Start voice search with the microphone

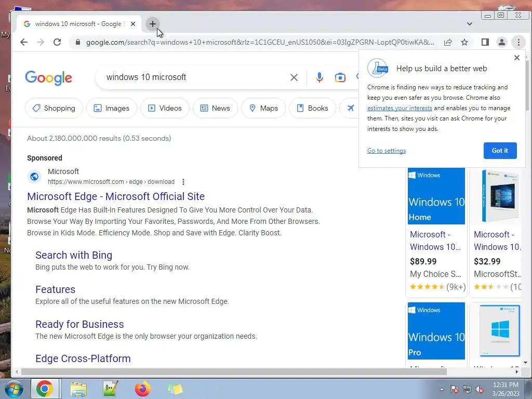tap(319, 77)
